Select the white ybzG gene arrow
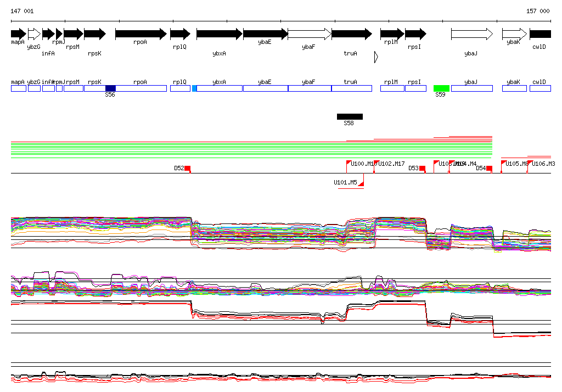562x392 pixels. click(x=35, y=34)
